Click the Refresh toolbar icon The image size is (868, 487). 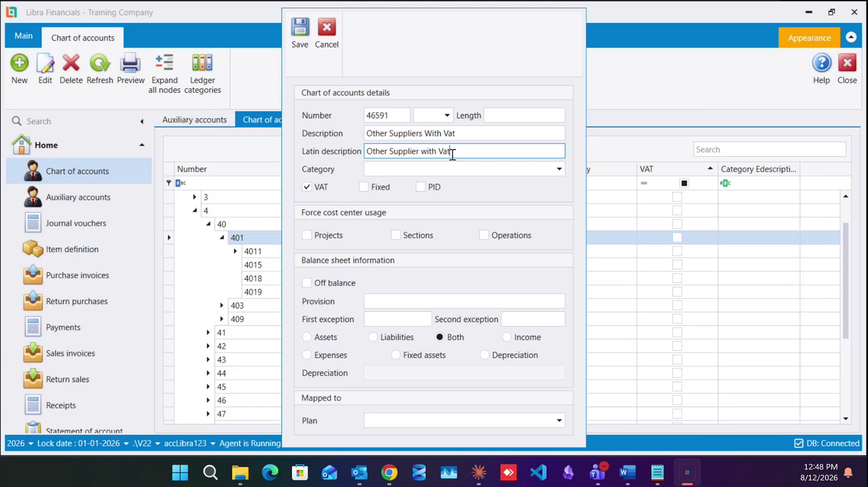pos(99,63)
